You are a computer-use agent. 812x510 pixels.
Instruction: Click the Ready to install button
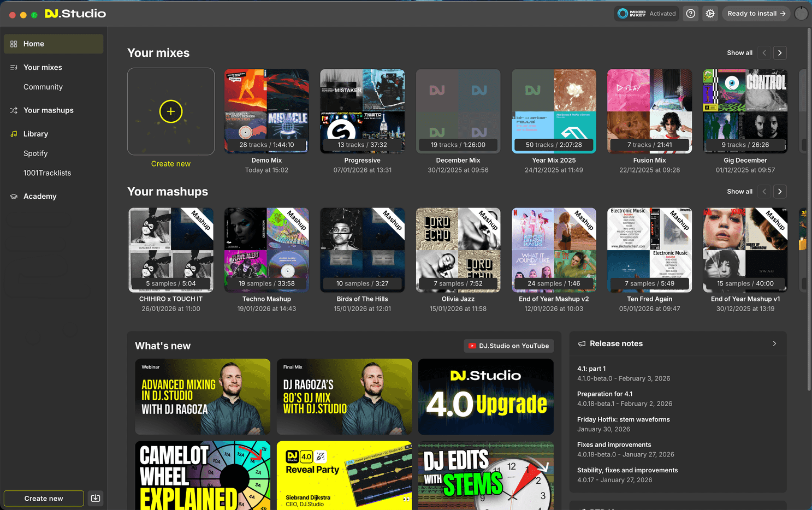[x=756, y=14]
